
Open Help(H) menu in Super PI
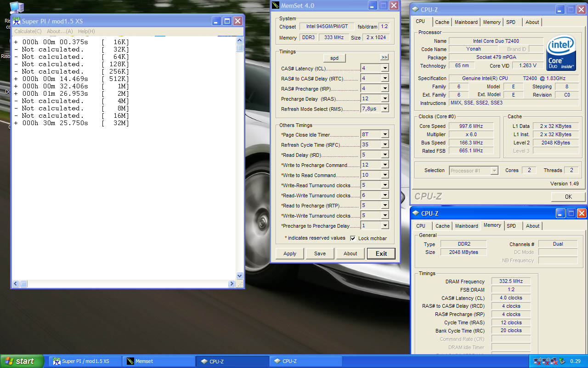(x=86, y=31)
